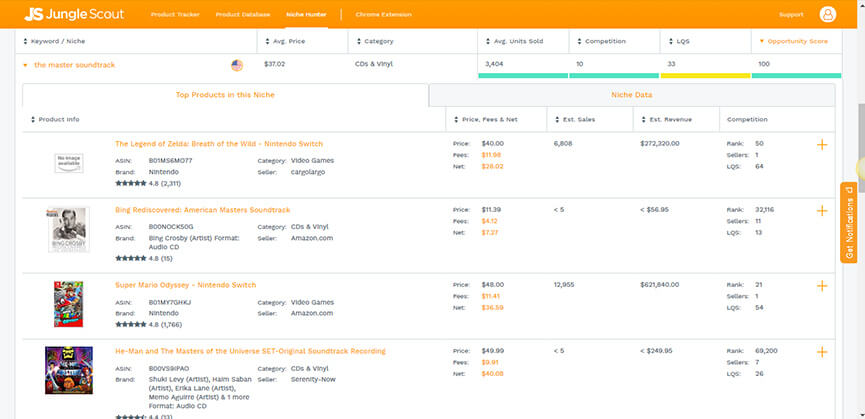This screenshot has width=865, height=419.
Task: Add Bing Rediscovered product with plus icon
Action: pyautogui.click(x=822, y=211)
